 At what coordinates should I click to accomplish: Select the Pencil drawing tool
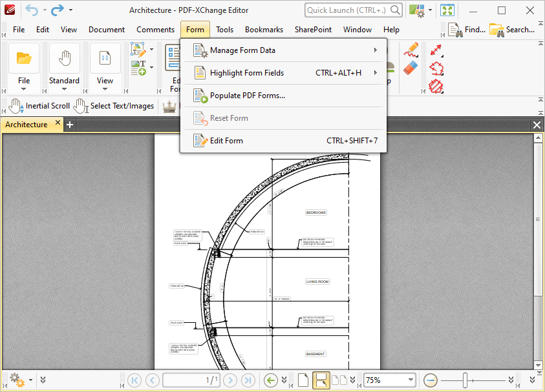click(411, 50)
